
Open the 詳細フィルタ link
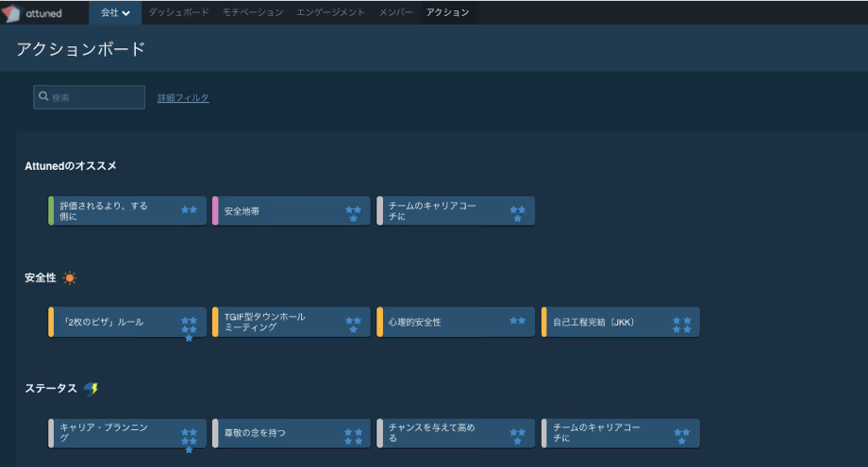[183, 98]
